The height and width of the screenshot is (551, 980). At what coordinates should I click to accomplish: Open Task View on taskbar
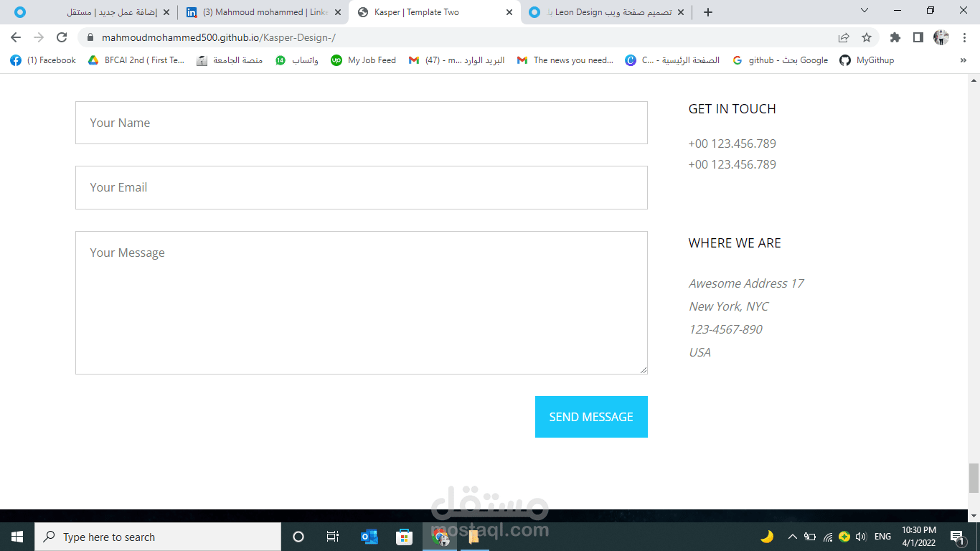333,537
